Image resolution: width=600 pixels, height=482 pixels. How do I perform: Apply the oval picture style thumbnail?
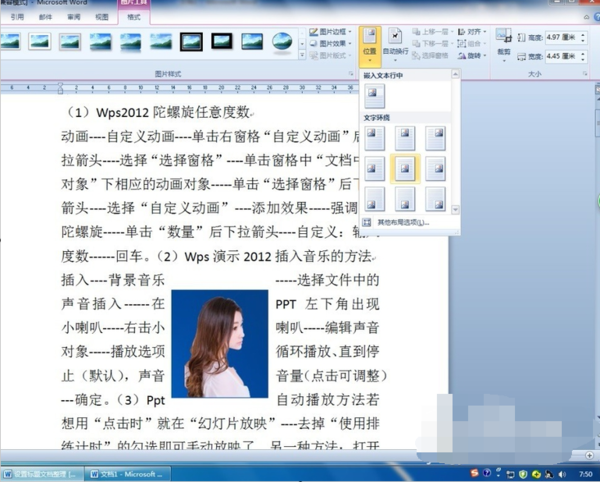282,41
